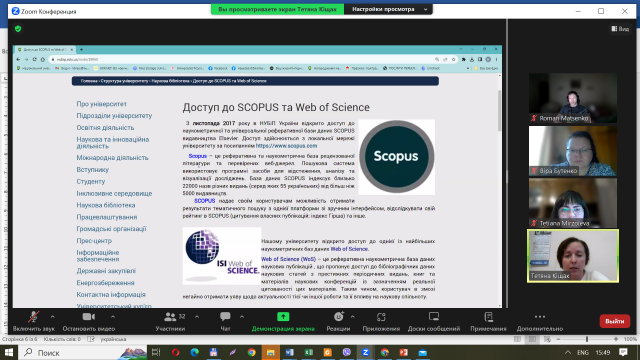
Task: Open Освітня діяльність sidebar link
Action: pos(105,128)
